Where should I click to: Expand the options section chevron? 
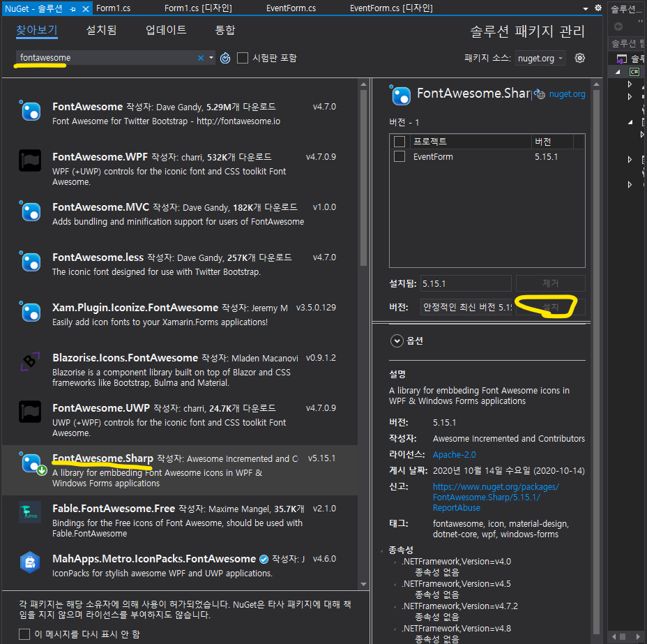coord(397,341)
